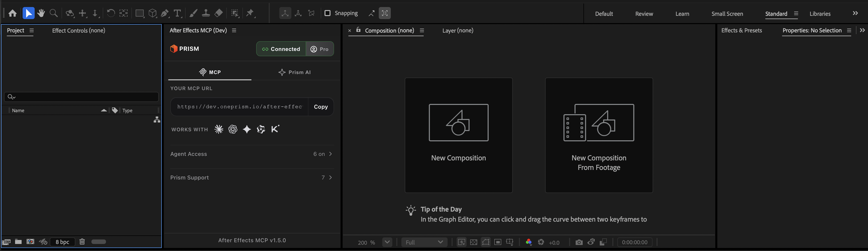Take a snapshot with the camera icon

579,242
